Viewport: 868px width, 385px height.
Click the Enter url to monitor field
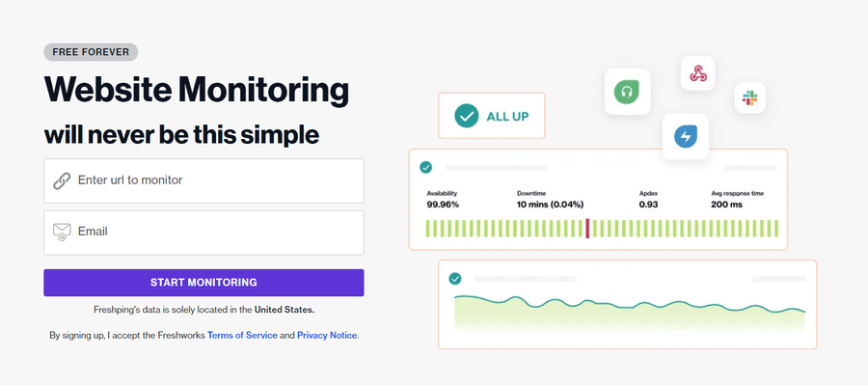click(203, 180)
